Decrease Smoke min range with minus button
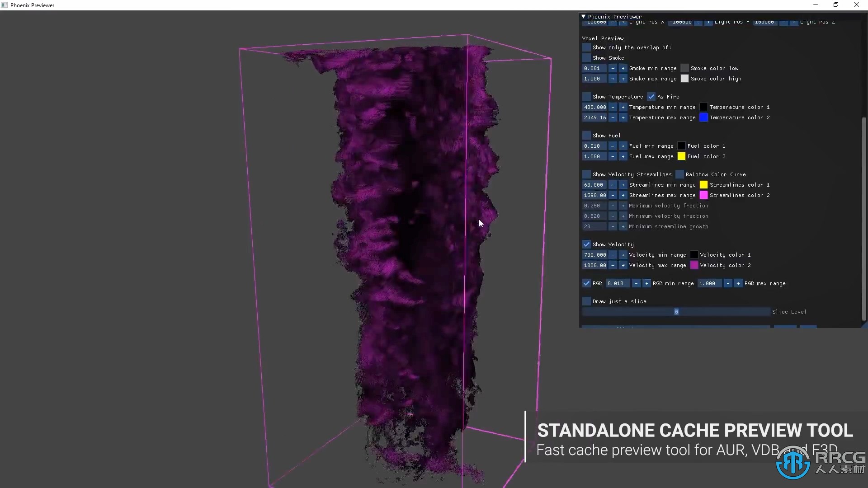Screen dimensions: 868x488 (x=613, y=68)
